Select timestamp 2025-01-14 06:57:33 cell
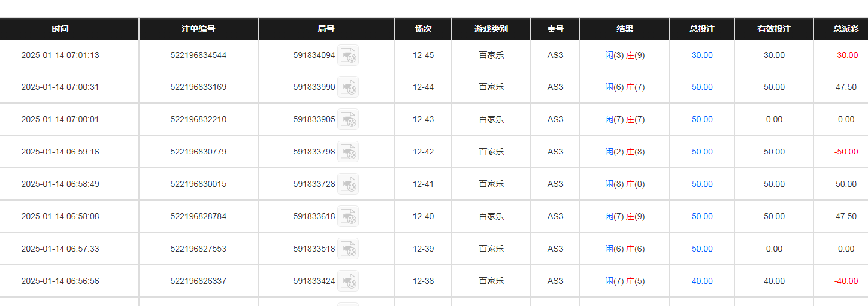This screenshot has height=306, width=868. (60, 249)
